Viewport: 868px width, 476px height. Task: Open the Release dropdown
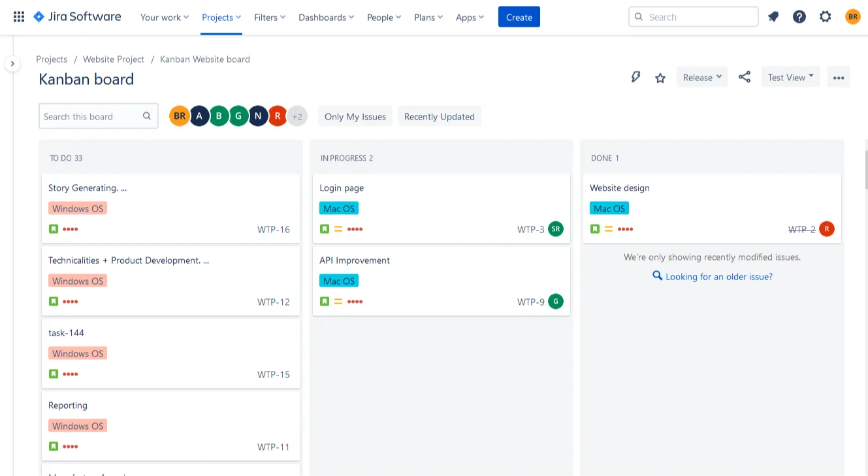701,76
